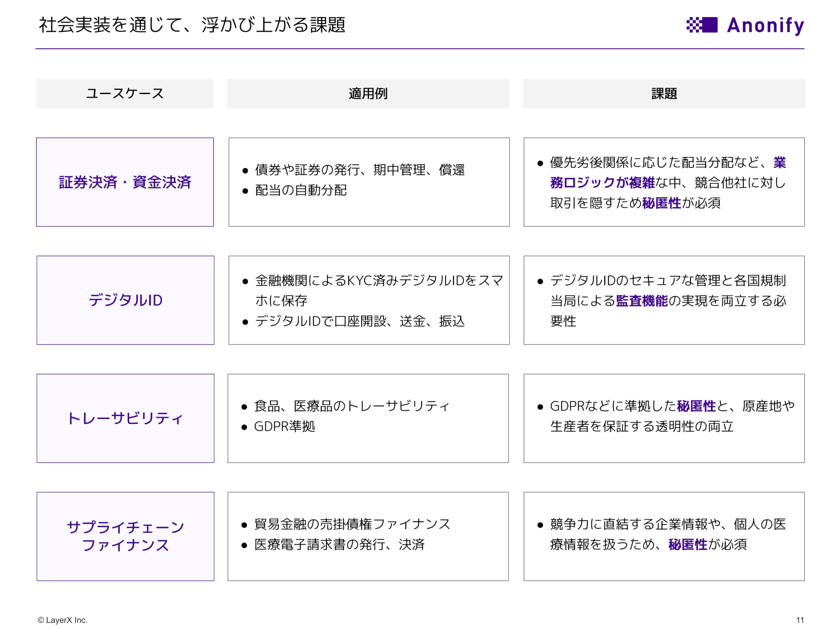Click the 証券決済・資金決済 use case box
The image size is (840, 630).
(125, 182)
